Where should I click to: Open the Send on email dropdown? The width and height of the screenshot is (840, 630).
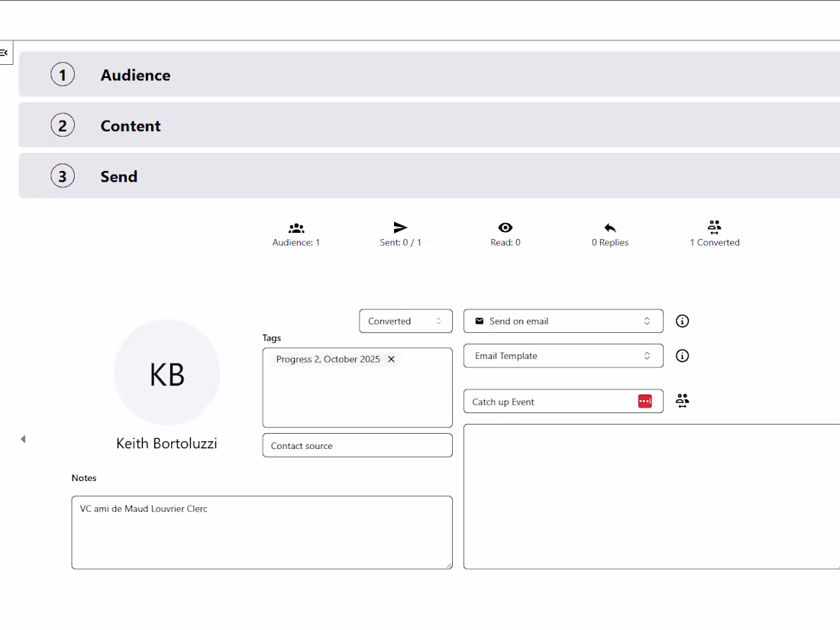(x=563, y=321)
